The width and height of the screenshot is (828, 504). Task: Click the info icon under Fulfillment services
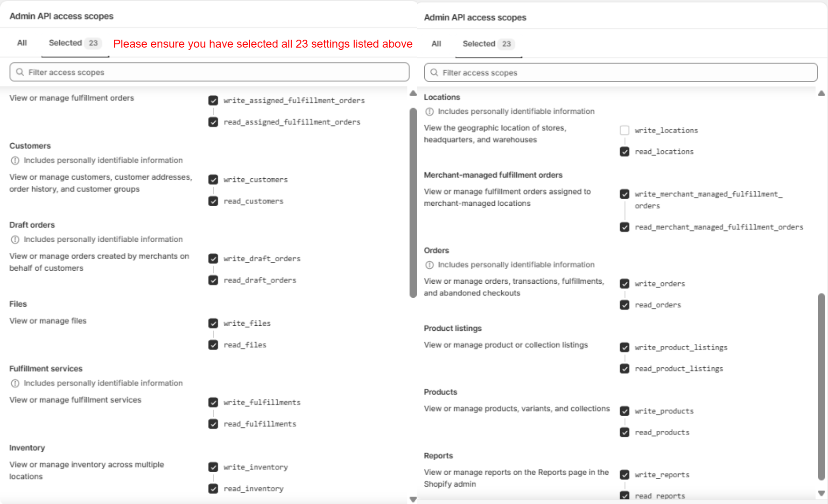coord(15,383)
